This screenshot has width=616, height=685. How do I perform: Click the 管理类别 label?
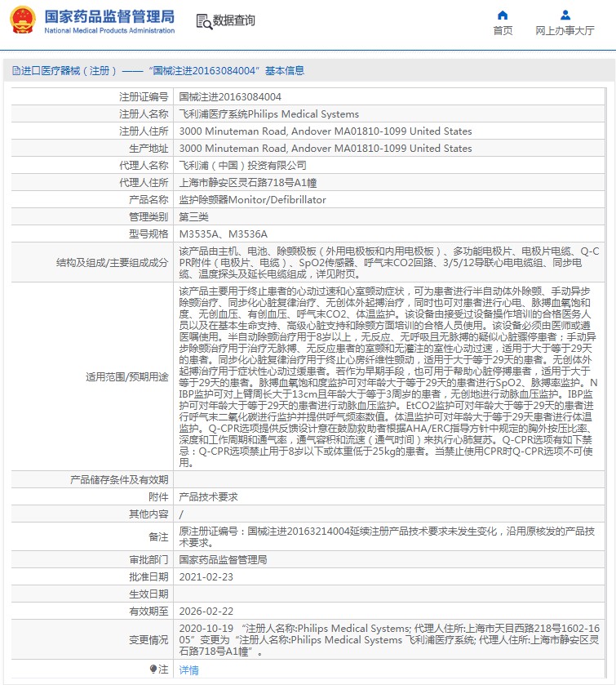click(148, 217)
